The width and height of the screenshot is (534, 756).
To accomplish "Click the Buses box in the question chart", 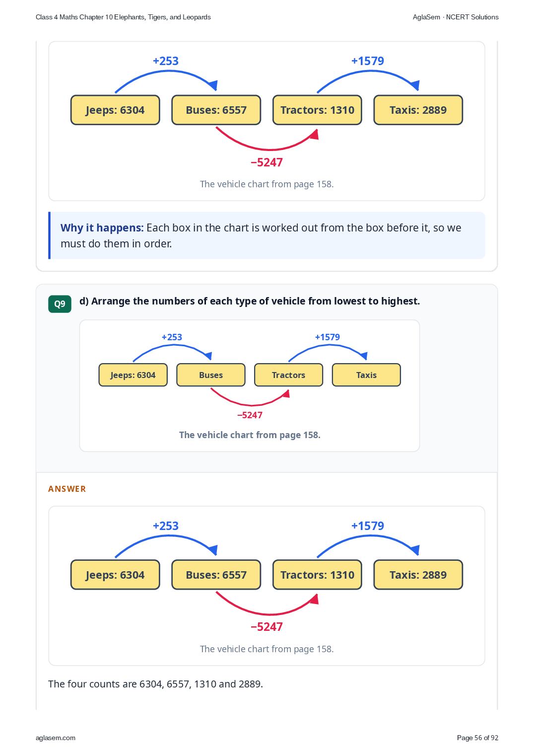I will (211, 375).
